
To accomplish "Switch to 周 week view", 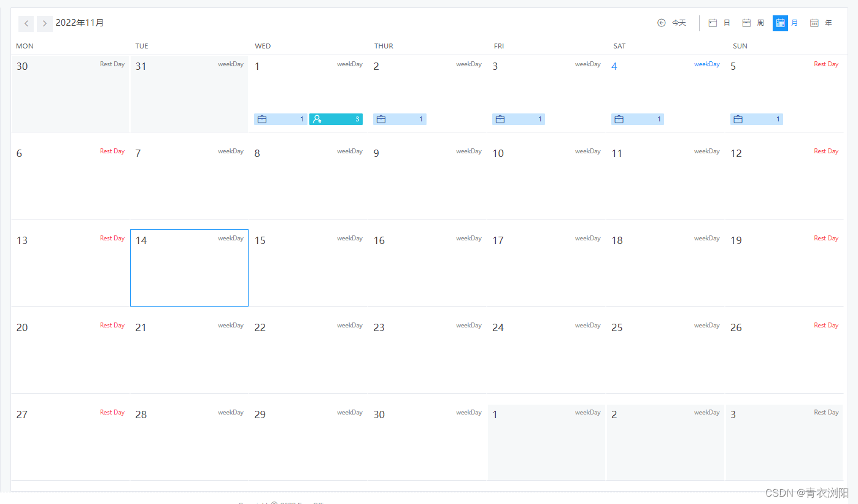I will (753, 23).
